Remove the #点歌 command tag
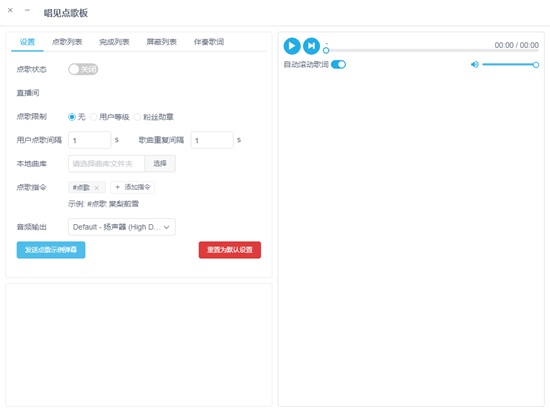 97,188
